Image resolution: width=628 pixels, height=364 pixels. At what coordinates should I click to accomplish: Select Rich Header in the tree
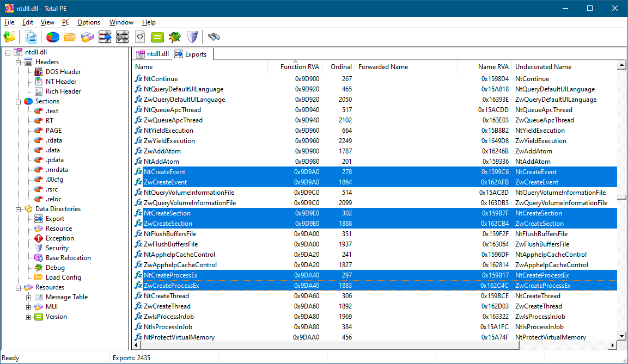[63, 91]
